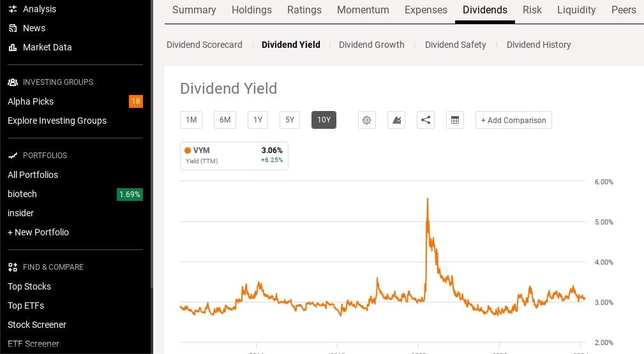Click the + Add Comparison button

pyautogui.click(x=514, y=120)
